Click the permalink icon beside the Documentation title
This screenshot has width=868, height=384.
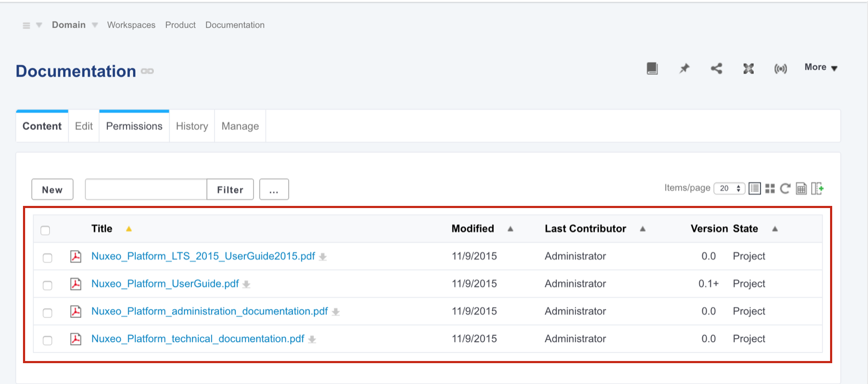click(x=148, y=71)
